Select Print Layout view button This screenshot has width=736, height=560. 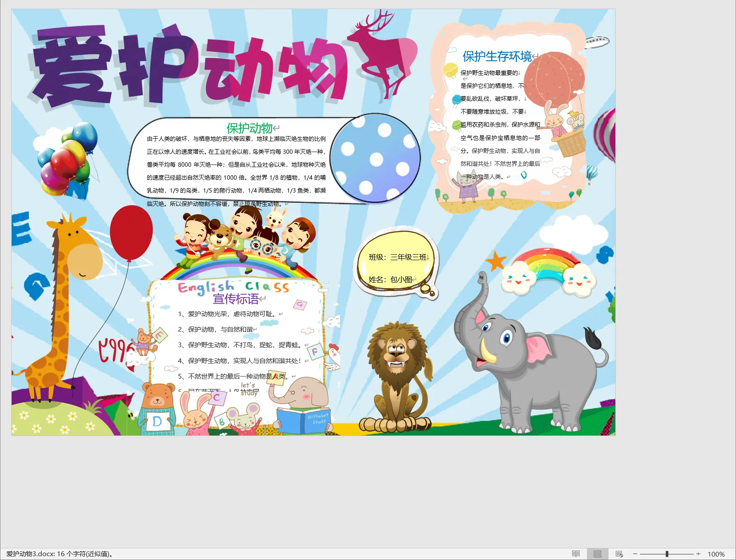click(597, 554)
